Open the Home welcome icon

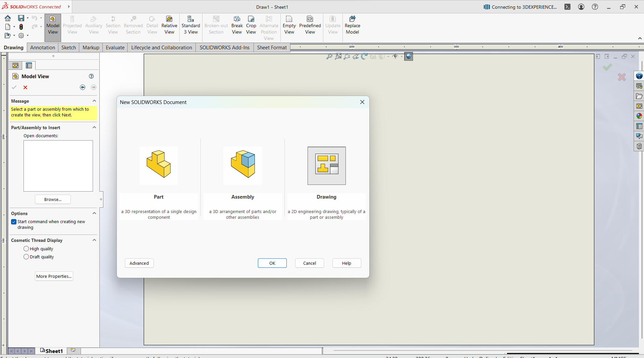[8, 18]
